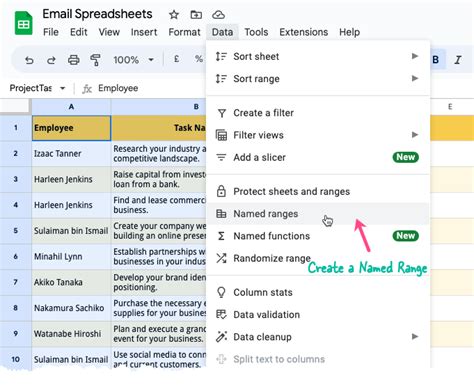
Task: Open the Insert menu
Action: click(x=144, y=32)
